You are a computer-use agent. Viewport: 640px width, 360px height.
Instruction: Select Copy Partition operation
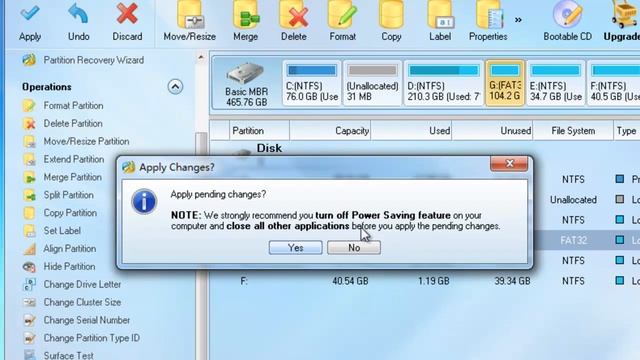click(70, 213)
